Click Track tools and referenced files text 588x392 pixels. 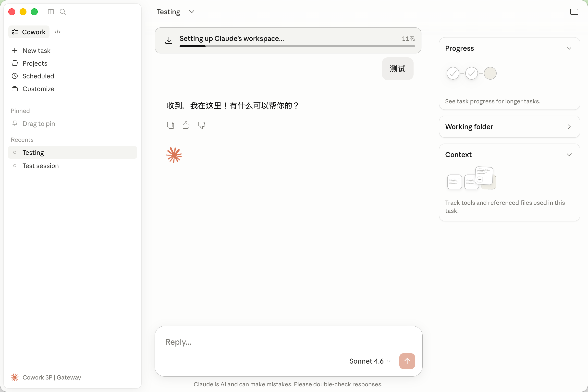click(505, 207)
